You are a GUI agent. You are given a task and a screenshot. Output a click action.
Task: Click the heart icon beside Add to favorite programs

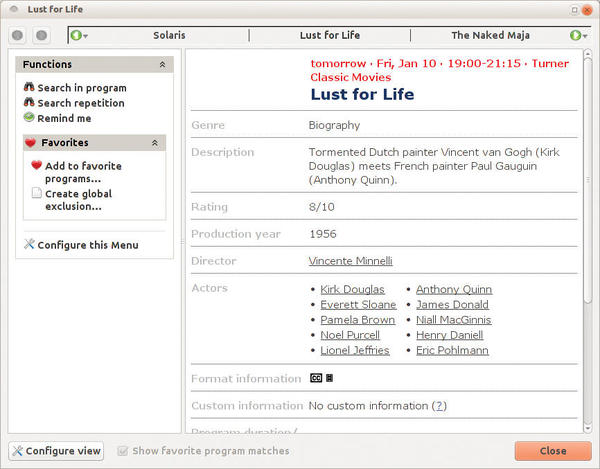tap(37, 165)
